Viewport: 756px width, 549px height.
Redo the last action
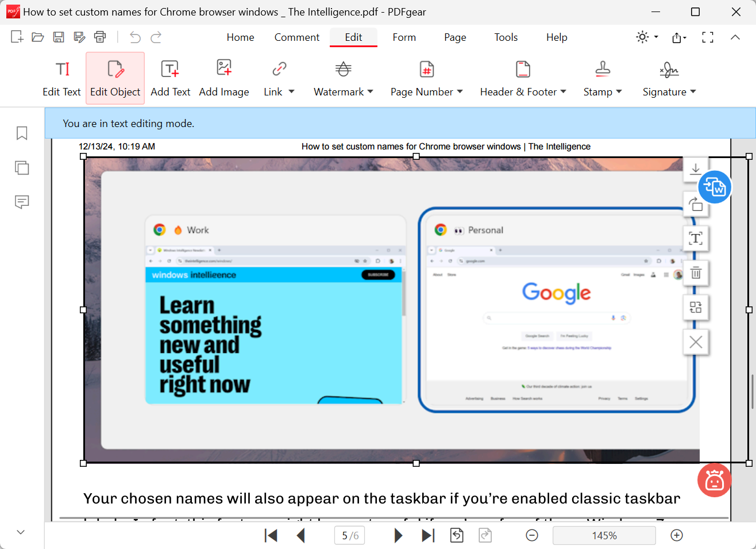pos(156,37)
